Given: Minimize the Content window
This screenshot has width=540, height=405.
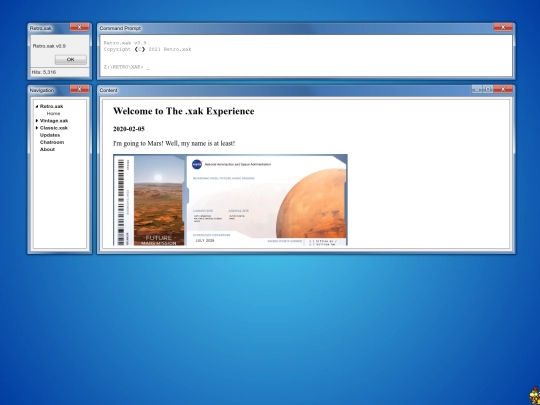Looking at the screenshot, I should [x=477, y=89].
